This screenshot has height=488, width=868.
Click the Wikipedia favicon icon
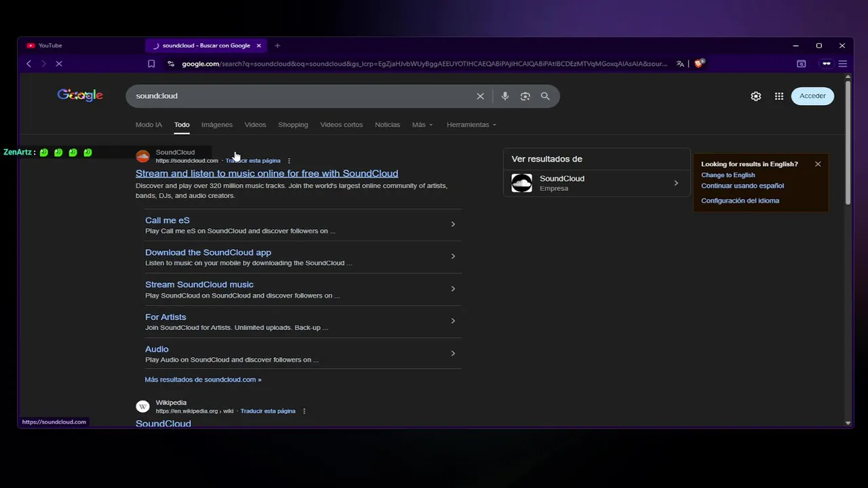tap(142, 407)
